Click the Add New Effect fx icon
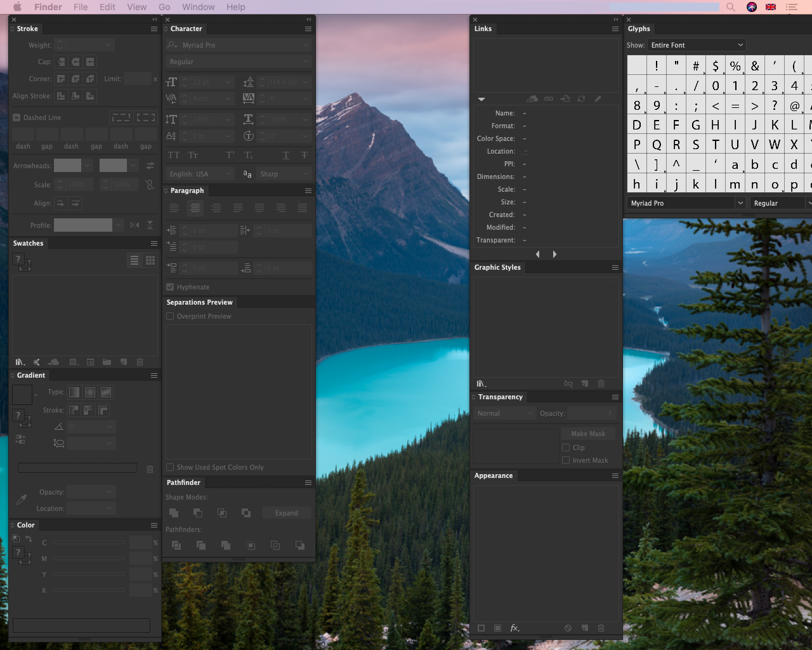The width and height of the screenshot is (812, 650). [514, 628]
